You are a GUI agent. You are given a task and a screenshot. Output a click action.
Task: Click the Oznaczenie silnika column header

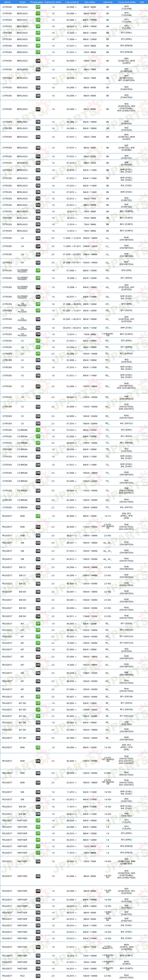[x=127, y=2]
